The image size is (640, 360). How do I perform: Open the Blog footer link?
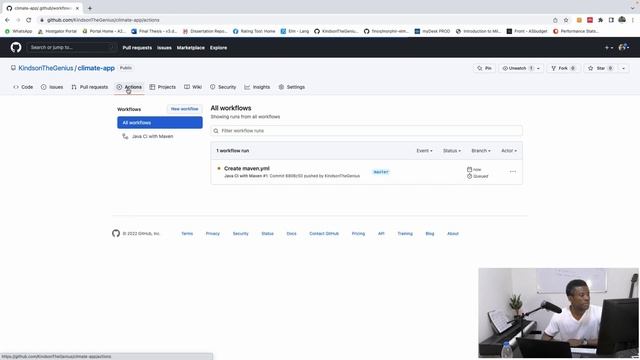click(430, 233)
